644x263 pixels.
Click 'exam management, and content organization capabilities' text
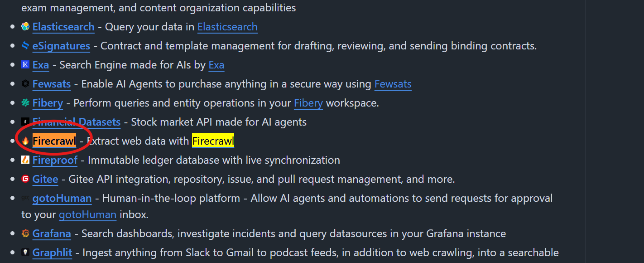(x=159, y=8)
